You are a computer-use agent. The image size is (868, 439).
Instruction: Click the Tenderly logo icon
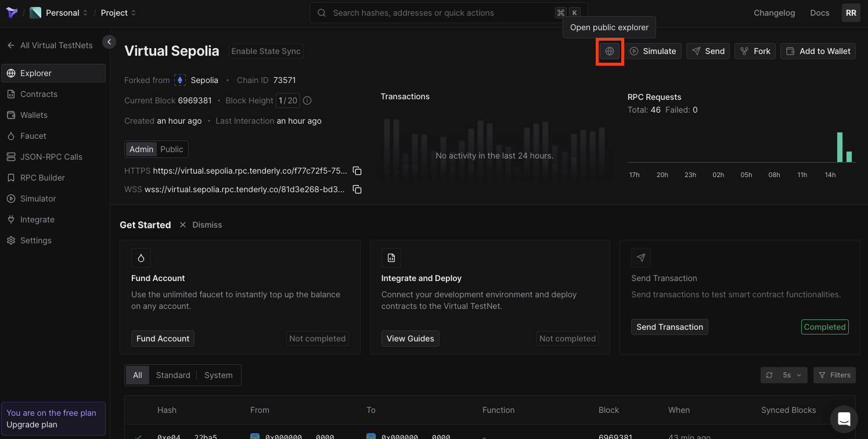click(12, 13)
